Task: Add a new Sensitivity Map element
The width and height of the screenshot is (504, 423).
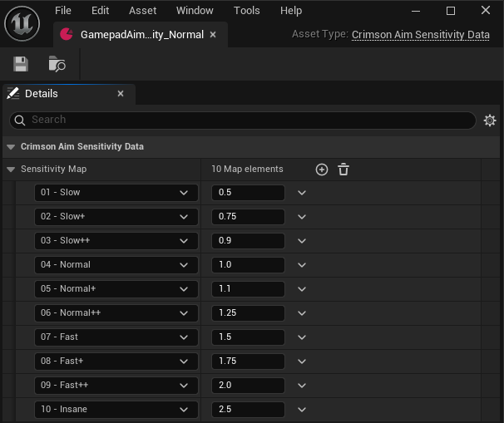Action: click(x=322, y=170)
